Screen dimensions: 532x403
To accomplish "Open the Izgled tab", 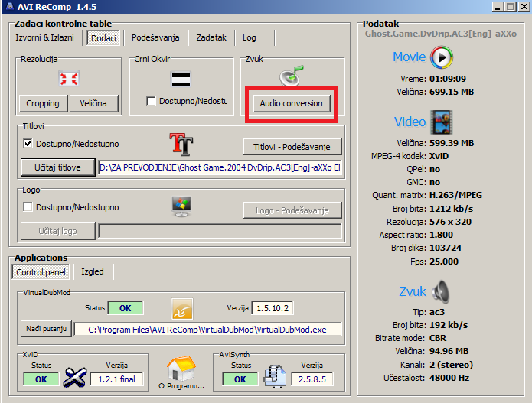I will (93, 271).
